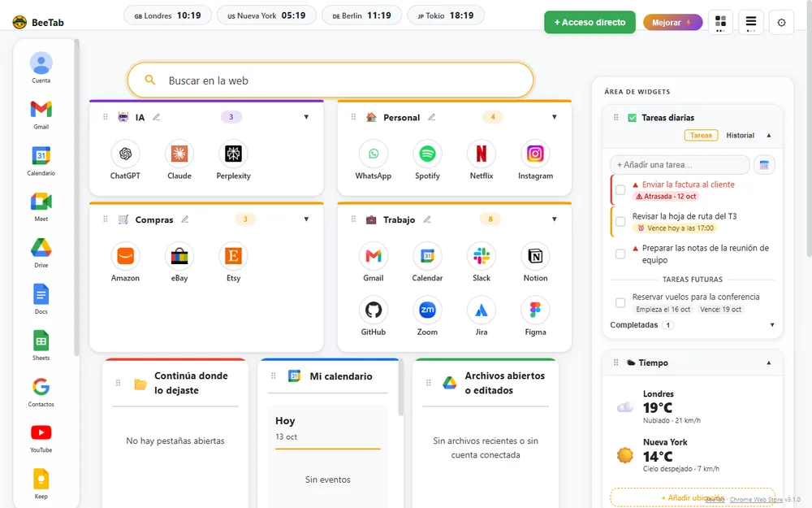
Task: Click the settings gear icon
Action: click(x=781, y=22)
